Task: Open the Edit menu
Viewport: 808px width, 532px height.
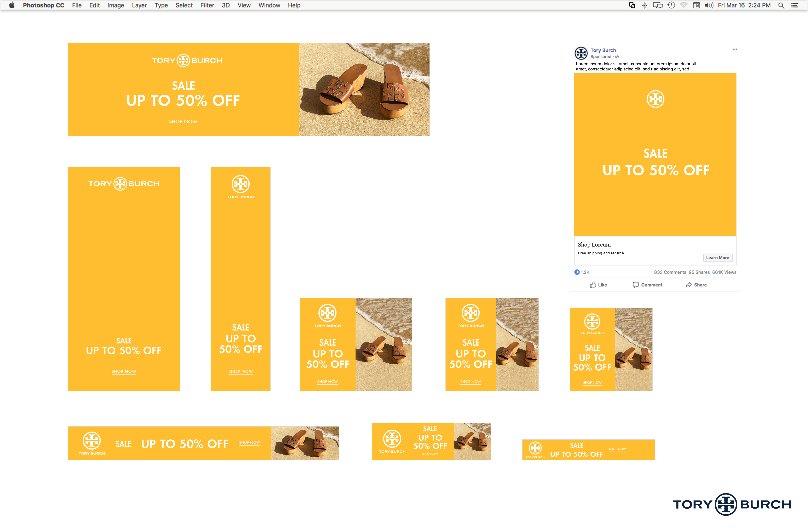Action: click(x=94, y=5)
